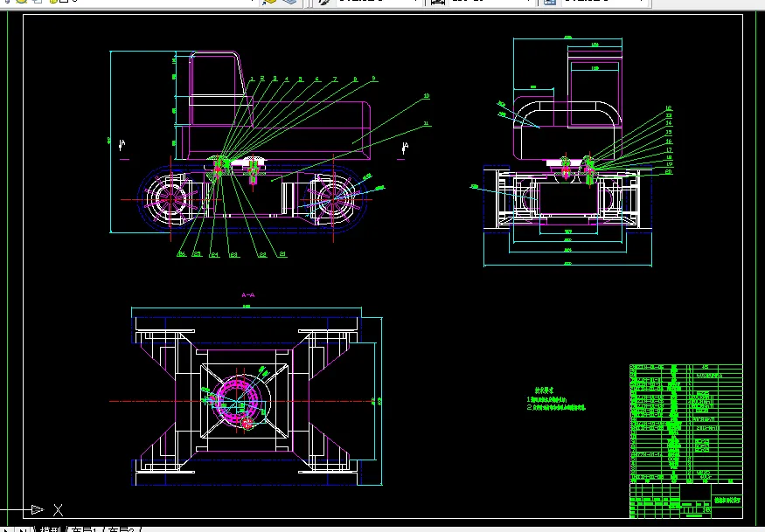Select bottom balloon number 24

pyautogui.click(x=214, y=254)
